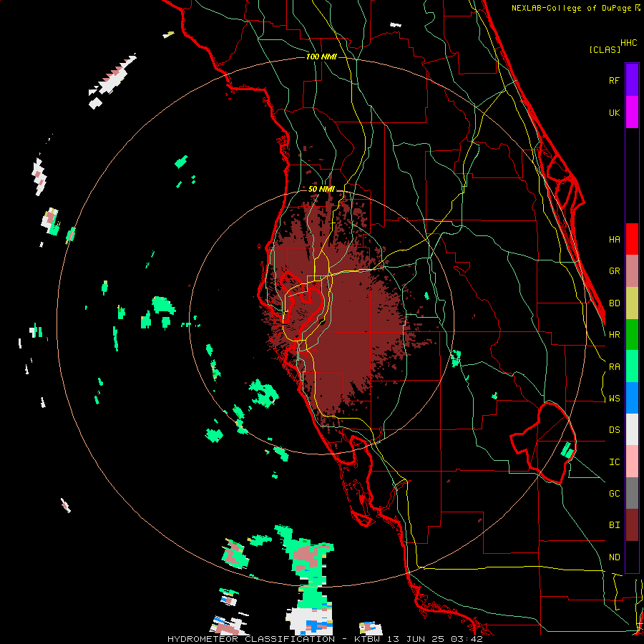Click the WS legend label
The width and height of the screenshot is (644, 644).
pyautogui.click(x=614, y=399)
